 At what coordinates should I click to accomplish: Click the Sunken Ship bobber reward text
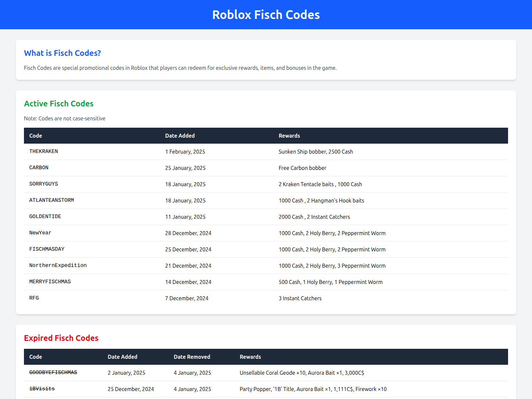coord(316,152)
